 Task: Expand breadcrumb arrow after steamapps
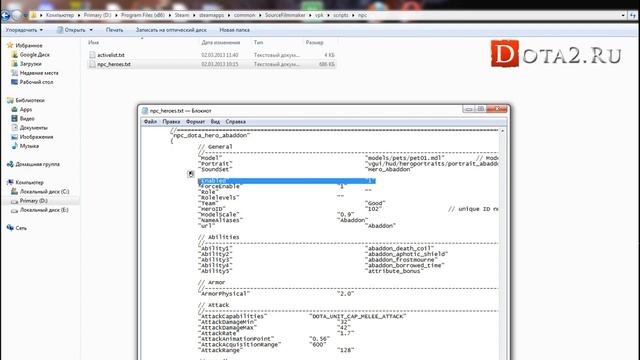pyautogui.click(x=229, y=15)
